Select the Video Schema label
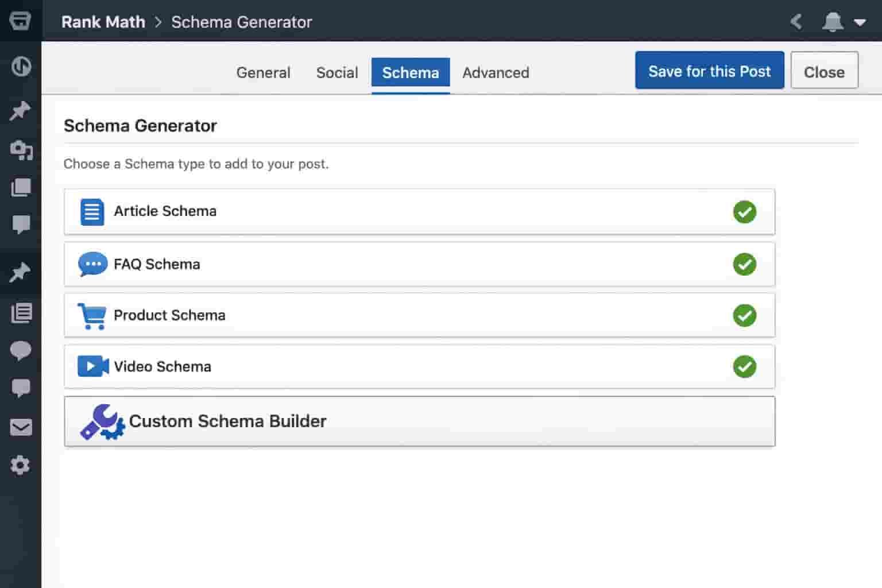 (163, 366)
